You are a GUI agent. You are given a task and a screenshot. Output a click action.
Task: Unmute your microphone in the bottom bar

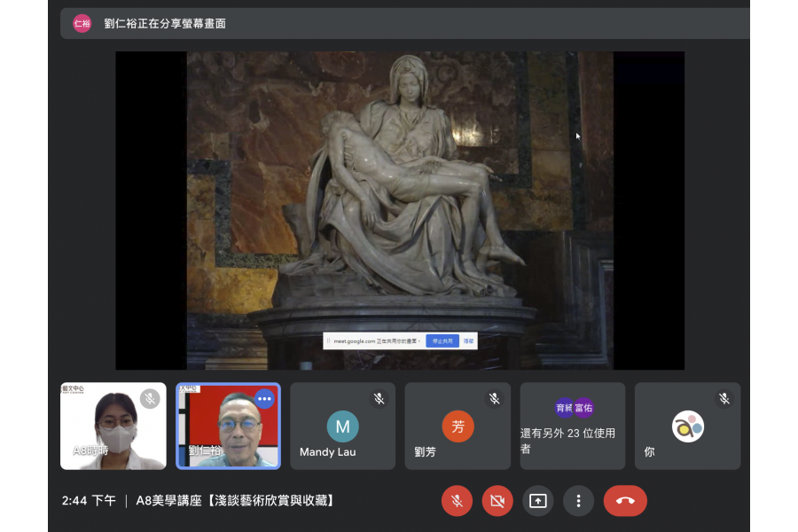tap(457, 501)
